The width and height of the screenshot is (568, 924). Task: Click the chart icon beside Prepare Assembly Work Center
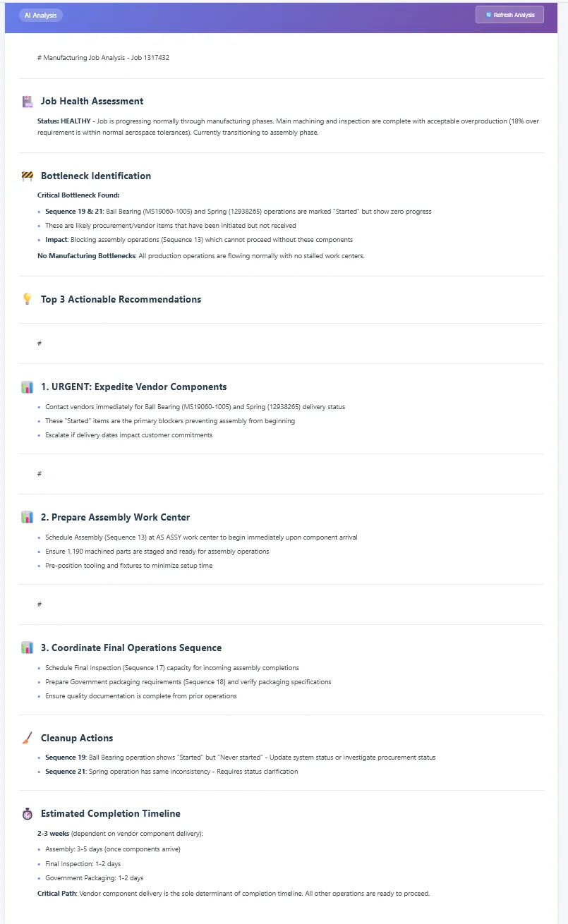28,518
